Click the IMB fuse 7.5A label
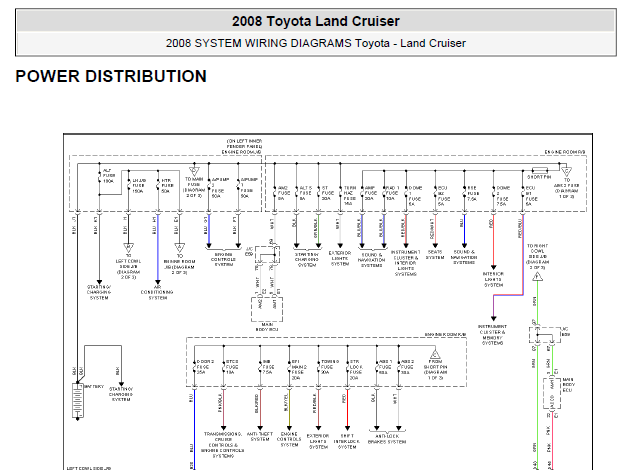This screenshot has height=470, width=620. pos(267,367)
